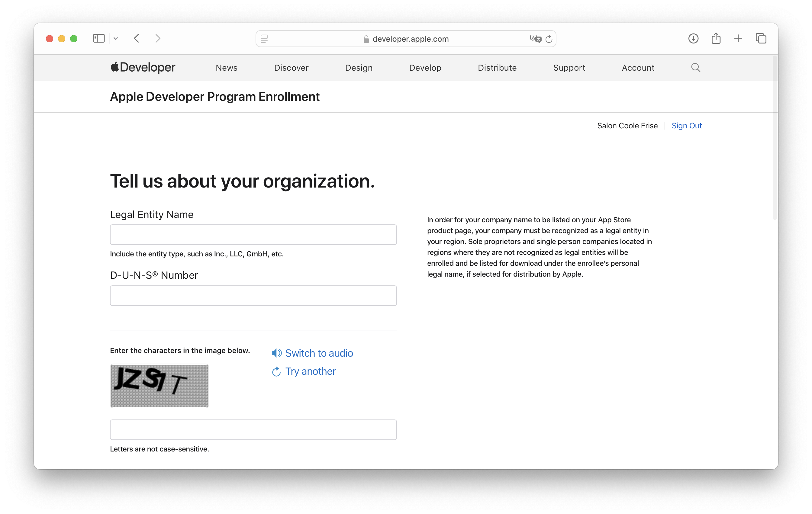Open the Share sheet icon
Image resolution: width=812 pixels, height=514 pixels.
[x=716, y=38]
